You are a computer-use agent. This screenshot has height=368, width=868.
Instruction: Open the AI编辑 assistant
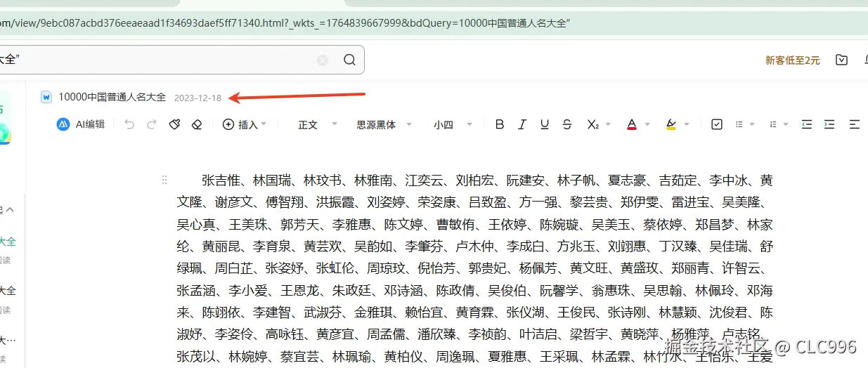click(81, 124)
